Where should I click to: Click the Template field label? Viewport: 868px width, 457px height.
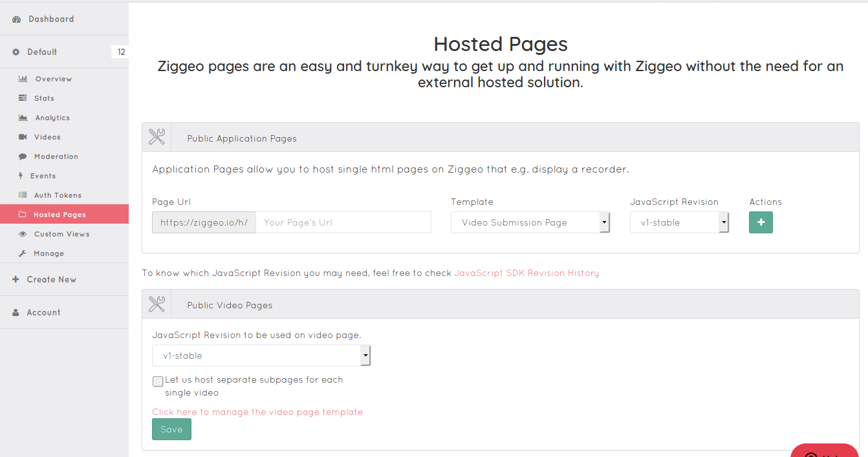point(472,202)
